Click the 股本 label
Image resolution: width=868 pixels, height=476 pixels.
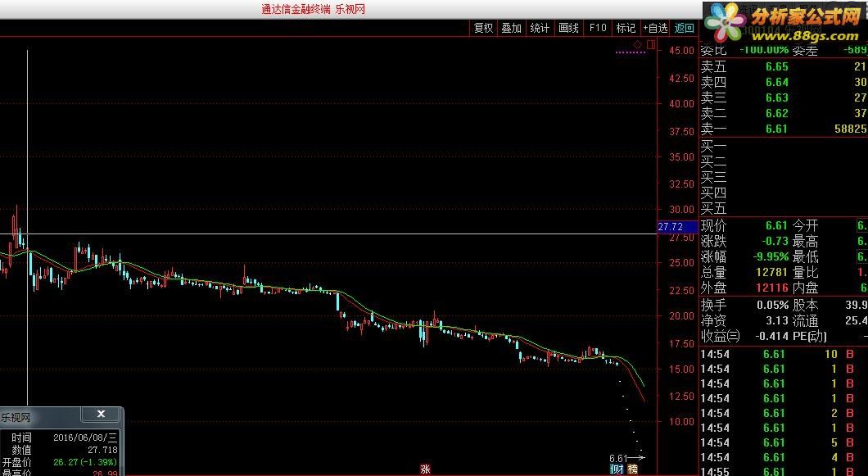(806, 305)
